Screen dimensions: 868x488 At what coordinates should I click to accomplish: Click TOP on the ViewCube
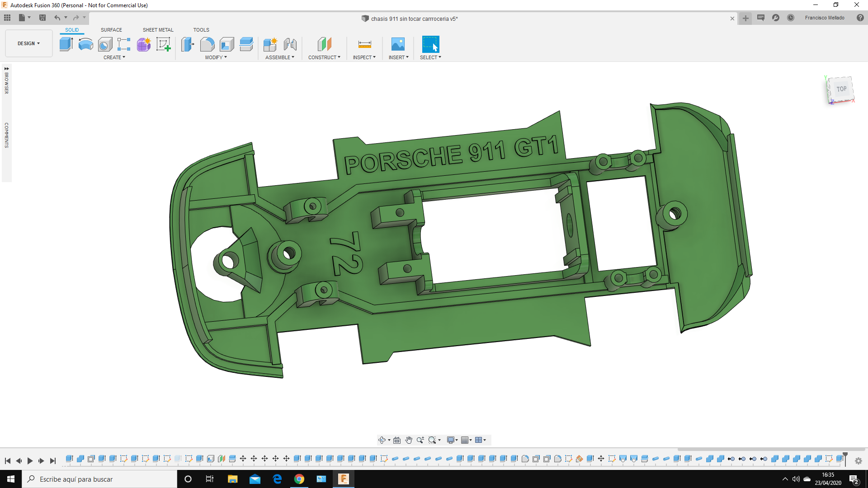840,89
